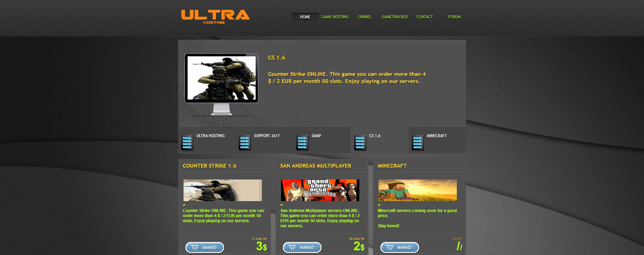This screenshot has height=255, width=644.
Task: Switch slider to SUPPORT 24/7 tab
Action: 264,140
